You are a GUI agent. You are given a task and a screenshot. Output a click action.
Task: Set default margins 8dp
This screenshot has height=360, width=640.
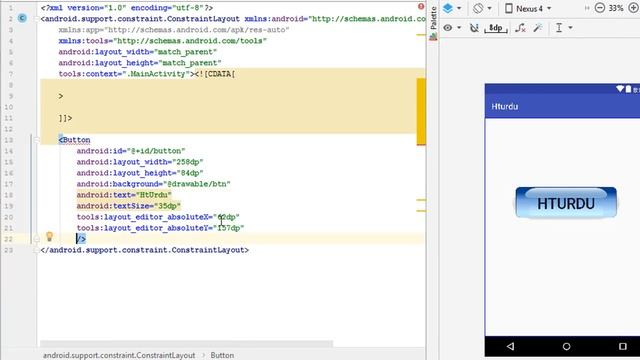[496, 28]
